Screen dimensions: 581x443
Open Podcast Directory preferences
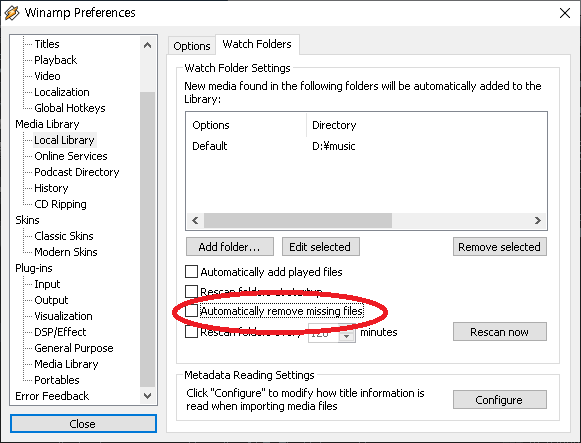(x=77, y=172)
